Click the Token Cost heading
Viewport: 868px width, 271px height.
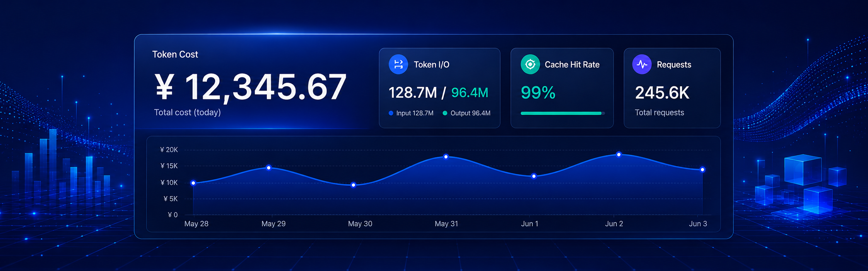tap(175, 55)
